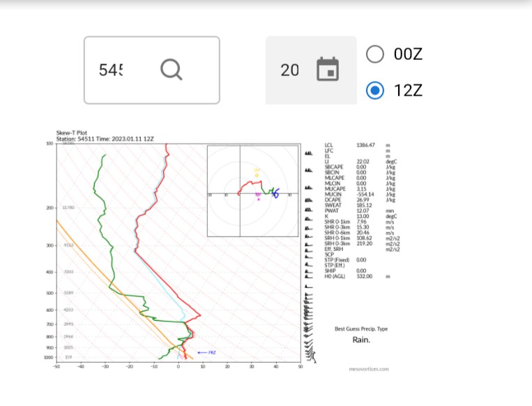This screenshot has width=532, height=406.
Task: Click the Skew-T Plot title
Action: (x=71, y=133)
